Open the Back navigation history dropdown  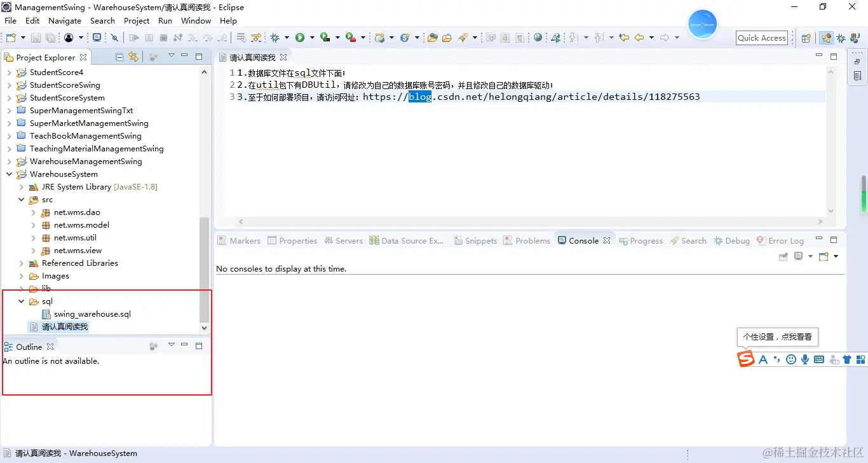point(651,38)
